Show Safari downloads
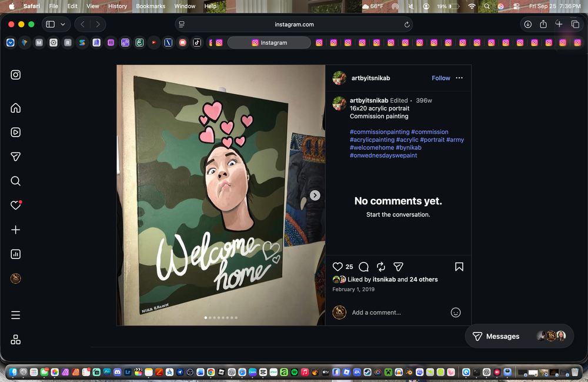 (x=527, y=24)
